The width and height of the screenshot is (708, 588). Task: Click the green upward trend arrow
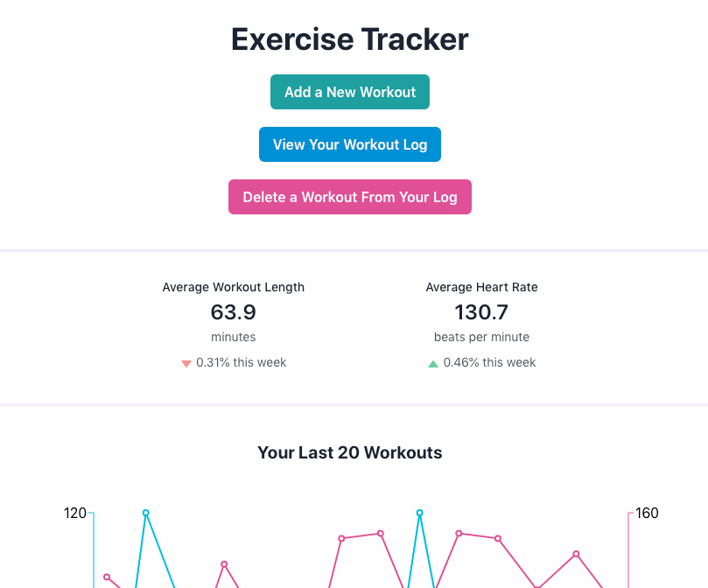point(432,362)
